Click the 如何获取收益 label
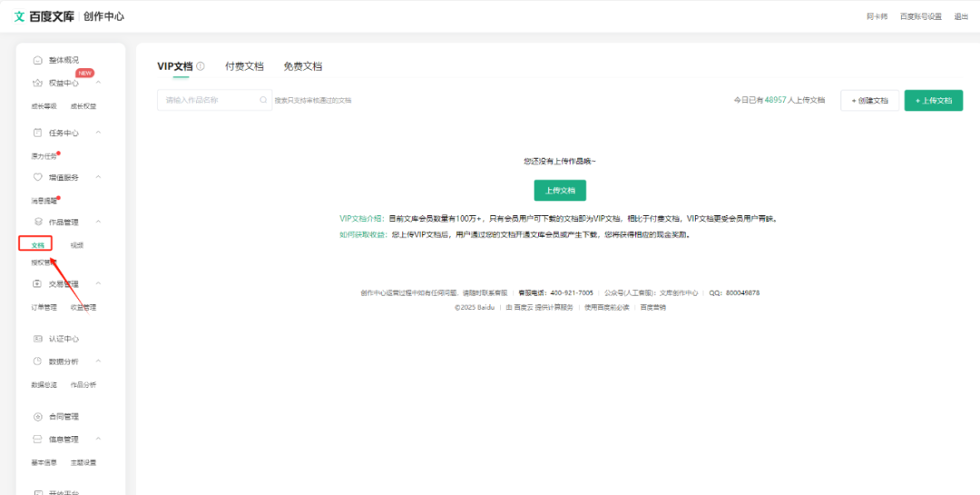Image resolution: width=980 pixels, height=495 pixels. point(364,234)
